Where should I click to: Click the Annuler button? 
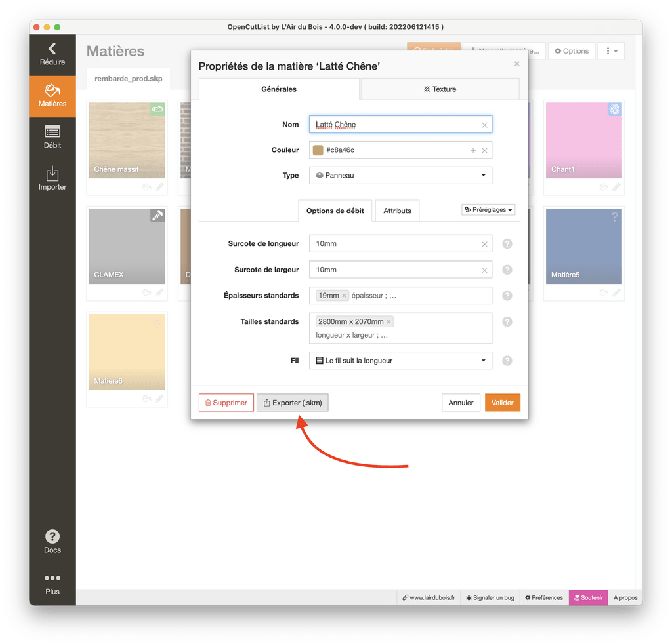[461, 403]
